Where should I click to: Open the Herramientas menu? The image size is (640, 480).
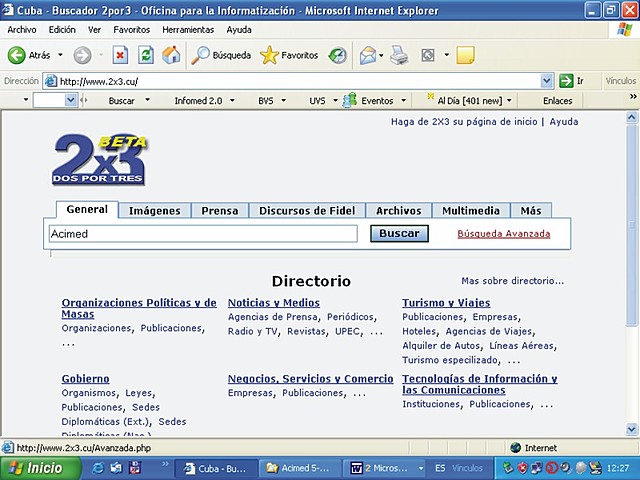click(188, 30)
